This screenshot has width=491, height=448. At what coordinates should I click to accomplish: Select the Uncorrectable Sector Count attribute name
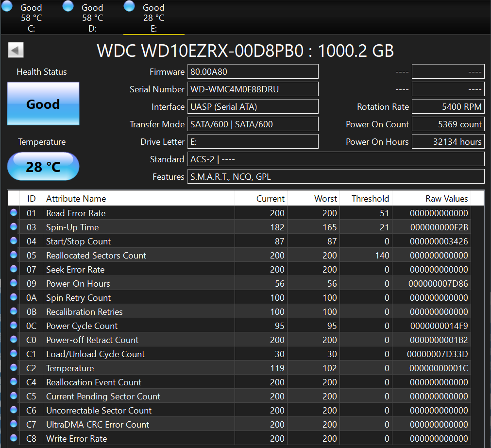click(99, 411)
